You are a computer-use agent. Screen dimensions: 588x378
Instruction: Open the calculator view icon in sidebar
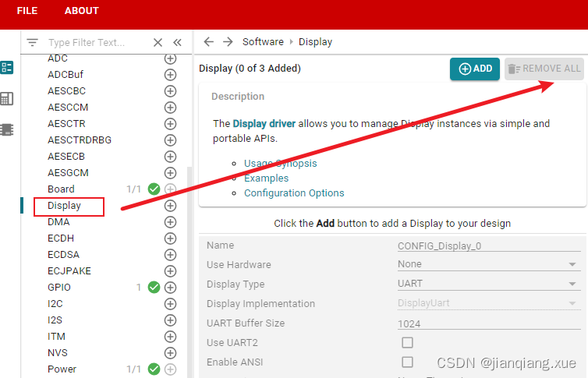point(7,98)
